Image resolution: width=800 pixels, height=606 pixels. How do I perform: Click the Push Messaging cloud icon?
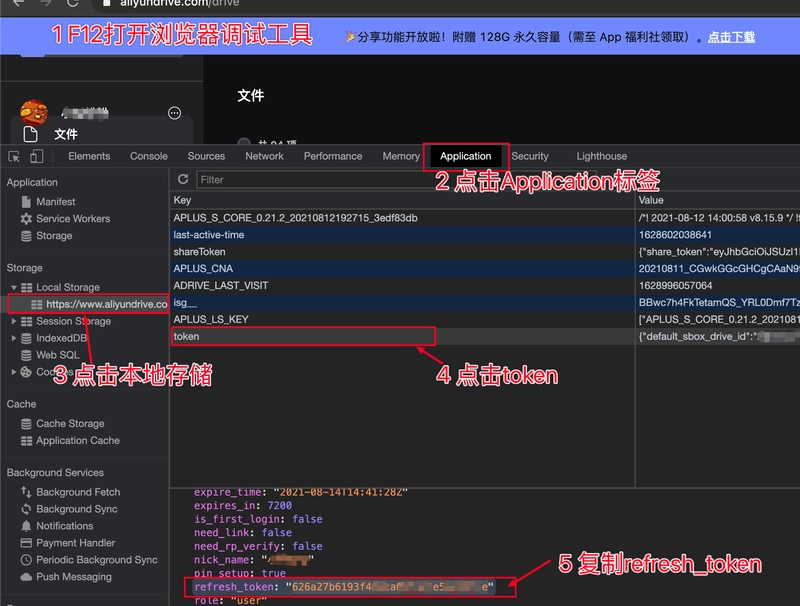pos(26,577)
